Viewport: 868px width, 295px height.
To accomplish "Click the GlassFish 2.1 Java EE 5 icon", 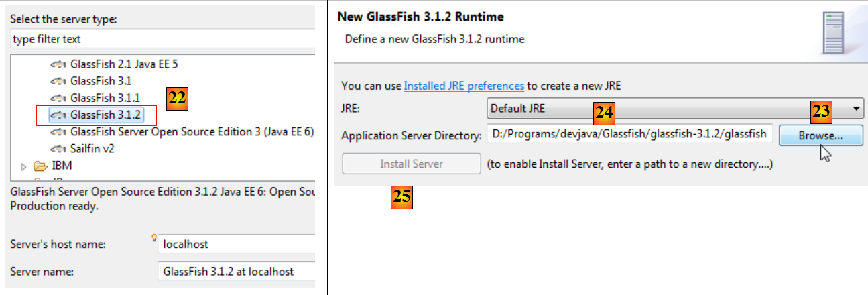I will tap(59, 65).
